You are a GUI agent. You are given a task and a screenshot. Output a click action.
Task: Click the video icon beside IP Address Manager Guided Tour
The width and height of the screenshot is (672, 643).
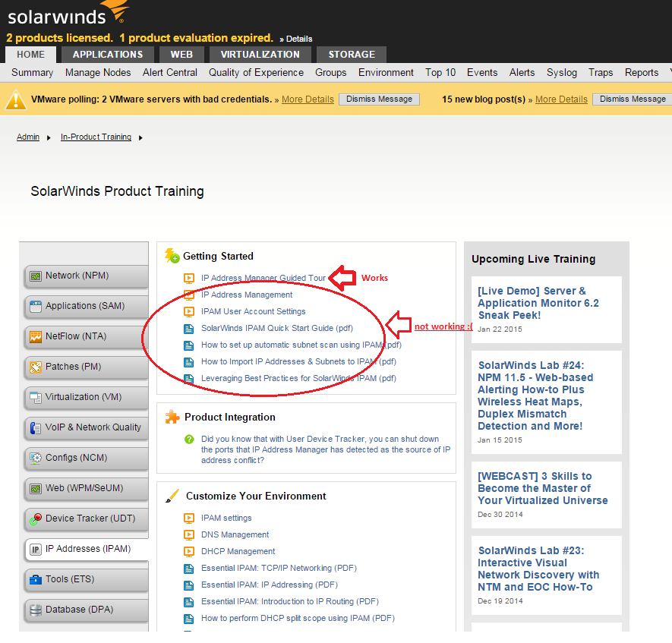[189, 279]
